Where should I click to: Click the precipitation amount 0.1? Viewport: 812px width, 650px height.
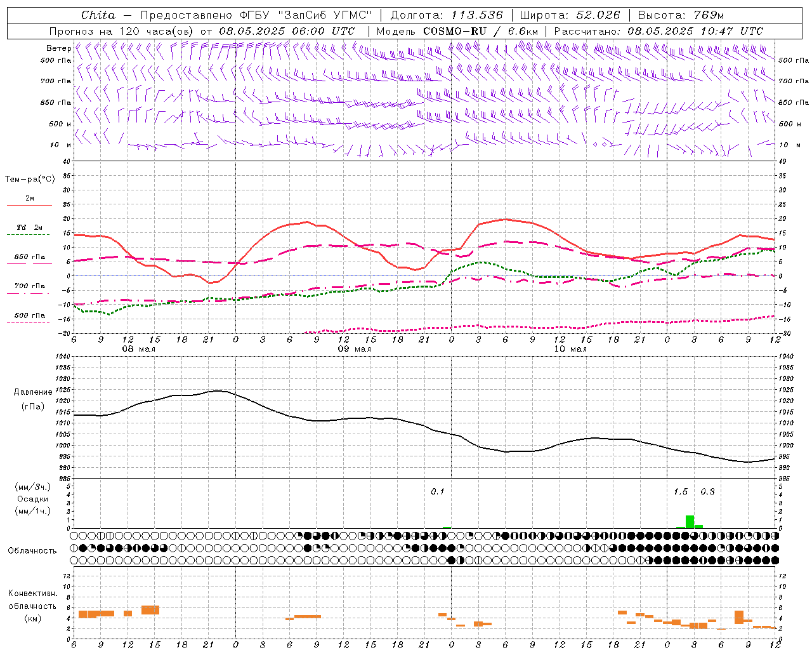point(438,492)
